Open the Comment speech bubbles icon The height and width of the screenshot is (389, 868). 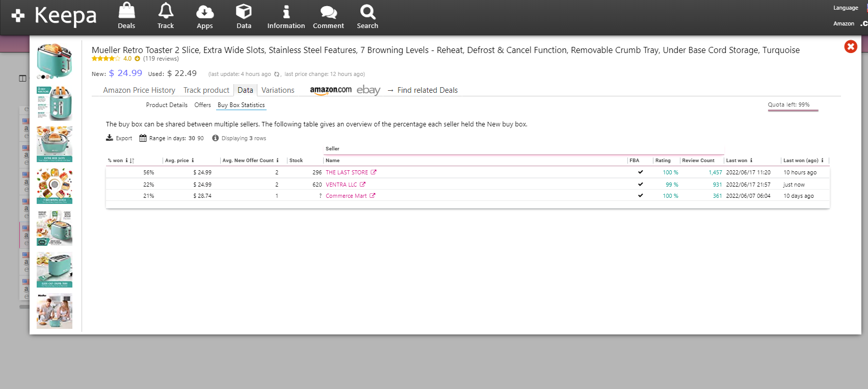[x=328, y=12]
